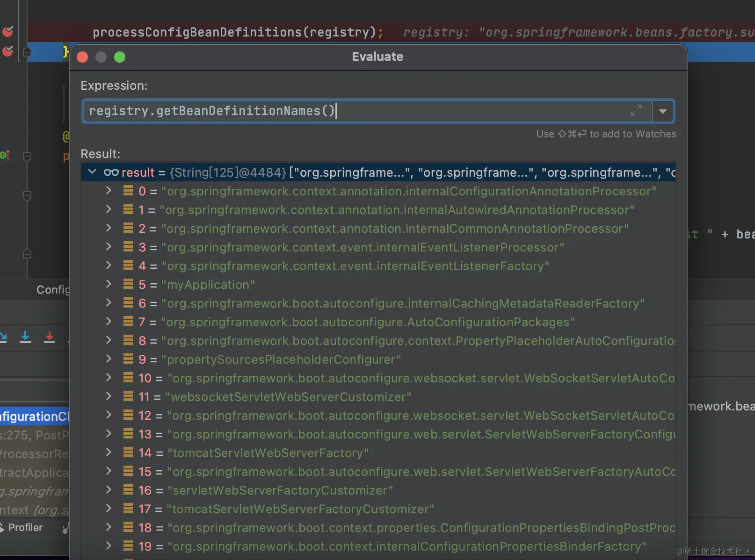
Task: Click the expand-editor icon in Expression field
Action: pos(636,111)
